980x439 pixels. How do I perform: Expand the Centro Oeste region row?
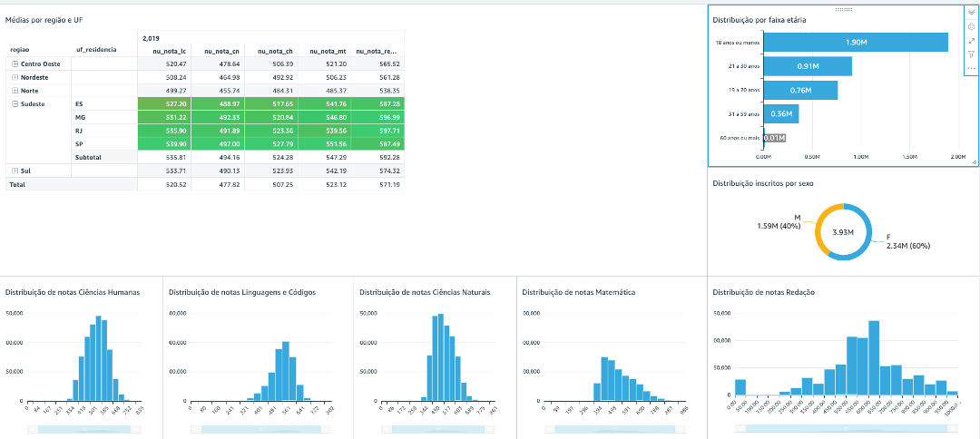point(15,63)
